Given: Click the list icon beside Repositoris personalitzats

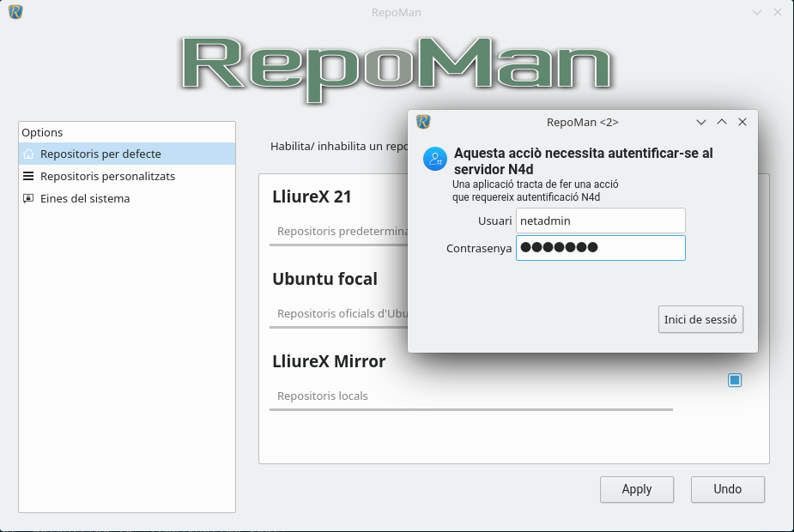Looking at the screenshot, I should point(28,176).
